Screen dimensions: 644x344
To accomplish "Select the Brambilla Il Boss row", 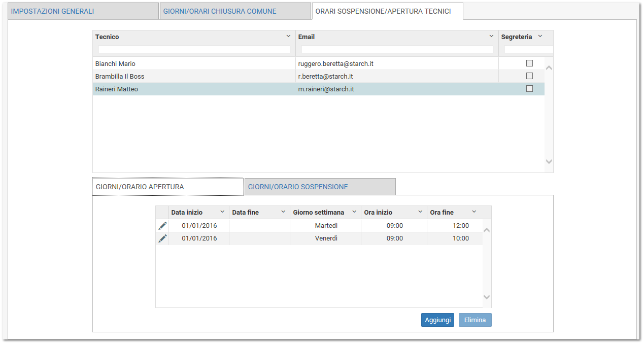I will click(318, 76).
